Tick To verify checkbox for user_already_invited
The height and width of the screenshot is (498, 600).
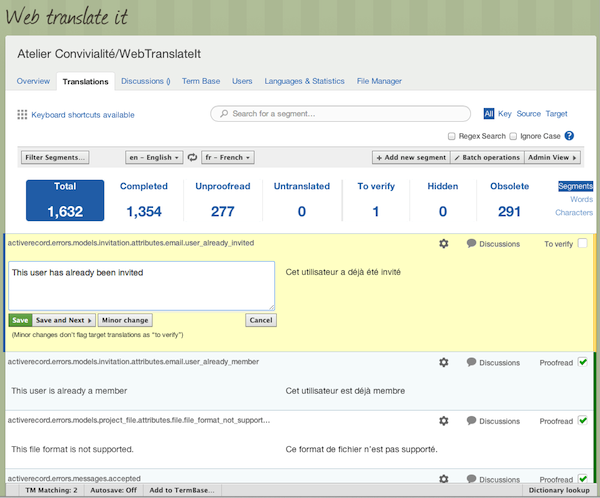pyautogui.click(x=582, y=243)
